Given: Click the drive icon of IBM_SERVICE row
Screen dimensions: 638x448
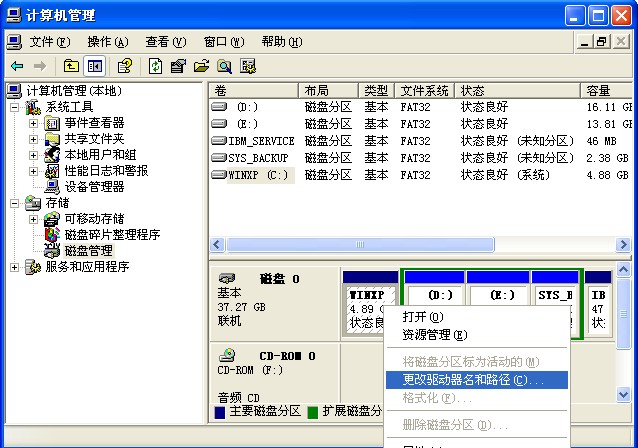Looking at the screenshot, I should (219, 141).
